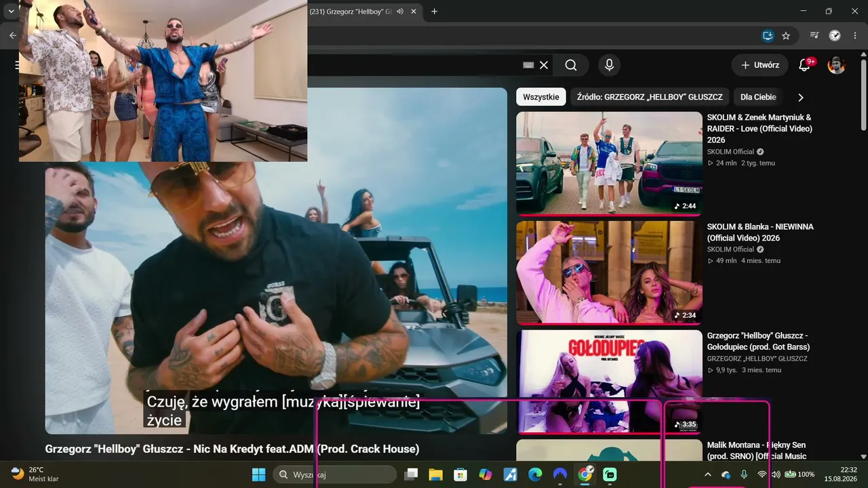Image resolution: width=868 pixels, height=488 pixels.
Task: Open SKOLIM & Zenek Martyniuk Love thumbnail
Action: click(x=609, y=163)
